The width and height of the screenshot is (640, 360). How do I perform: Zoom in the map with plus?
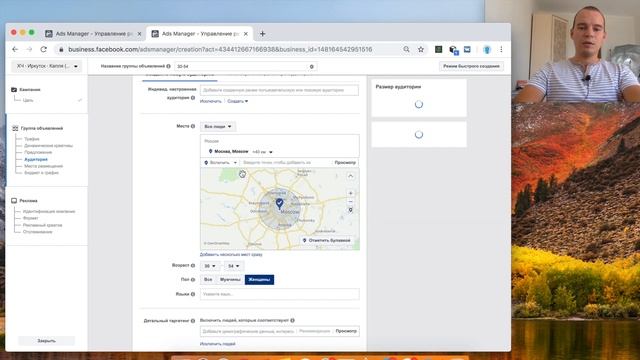tap(351, 193)
